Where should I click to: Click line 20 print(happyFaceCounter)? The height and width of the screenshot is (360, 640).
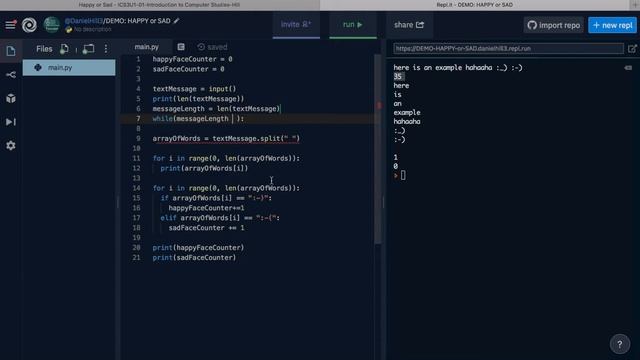coord(198,248)
